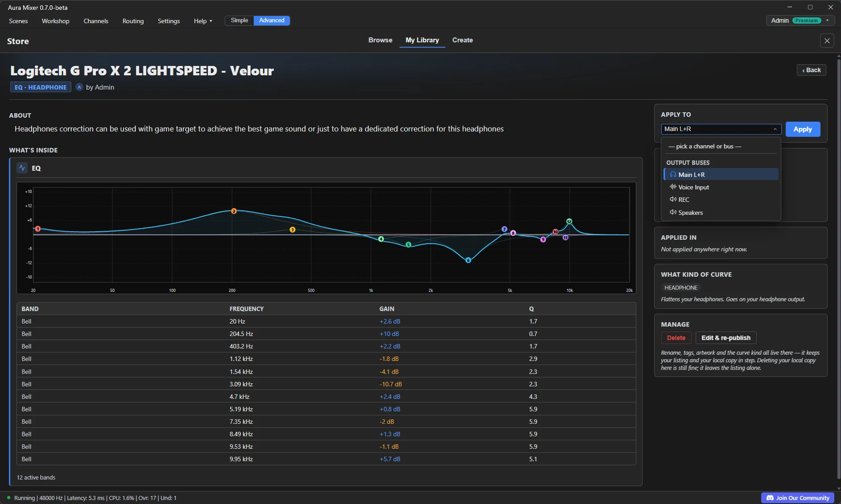This screenshot has width=841, height=504.
Task: Click the '204.5 Hz' frequency cell
Action: click(241, 334)
